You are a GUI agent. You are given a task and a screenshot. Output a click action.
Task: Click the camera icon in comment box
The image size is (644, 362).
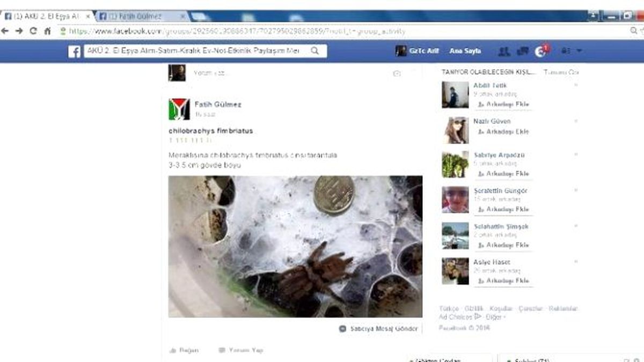pos(397,73)
